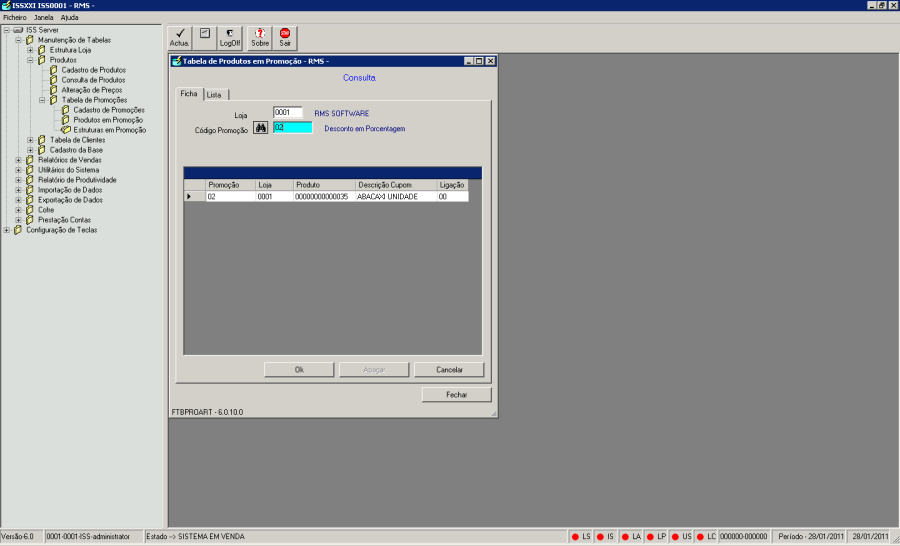Click the red LA status indicator
Viewport: 900px width, 546px height.
625,537
